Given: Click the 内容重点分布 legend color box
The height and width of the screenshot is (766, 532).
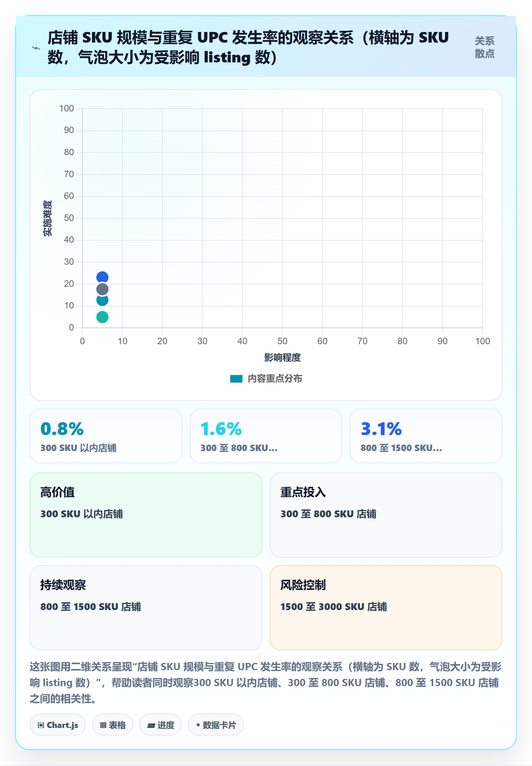Looking at the screenshot, I should click(236, 379).
